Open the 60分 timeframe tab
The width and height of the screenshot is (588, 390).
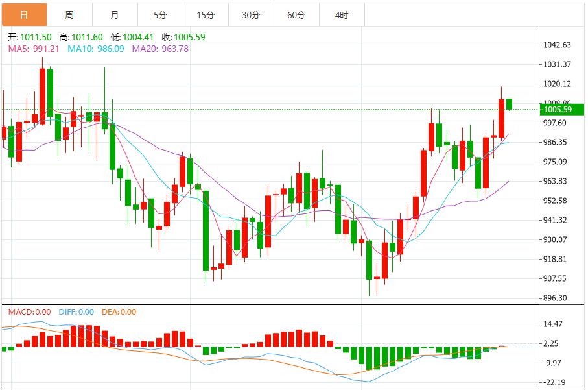coord(296,15)
